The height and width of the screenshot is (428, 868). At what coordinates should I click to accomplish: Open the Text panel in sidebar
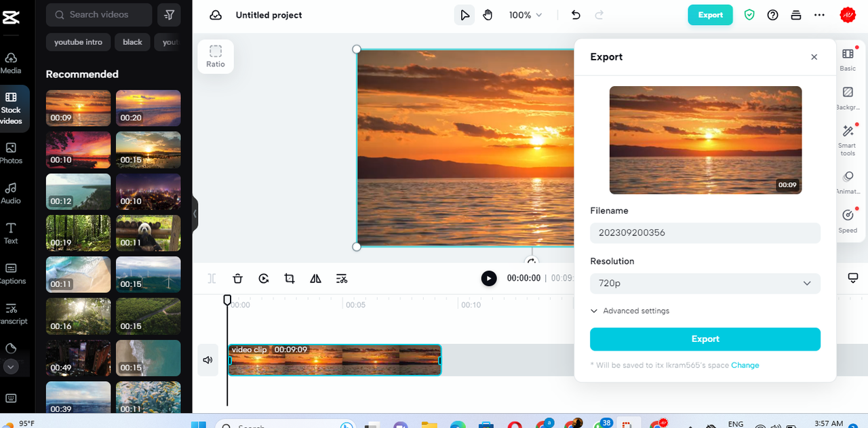point(11,233)
